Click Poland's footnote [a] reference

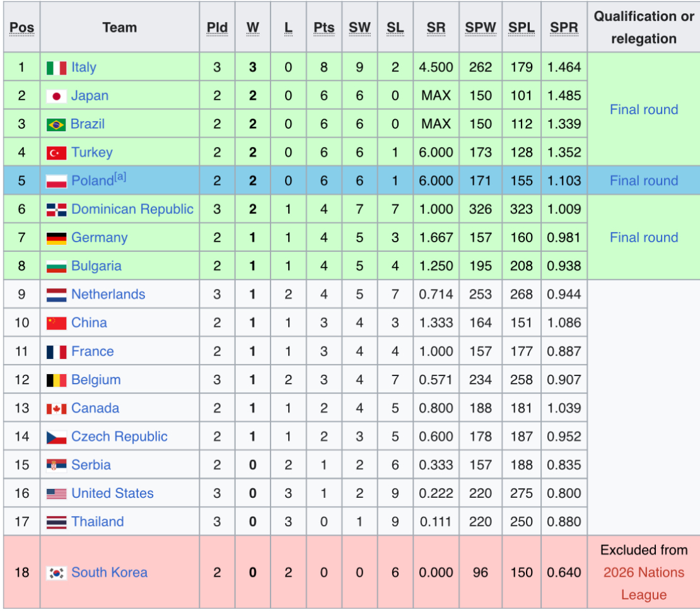(x=120, y=177)
